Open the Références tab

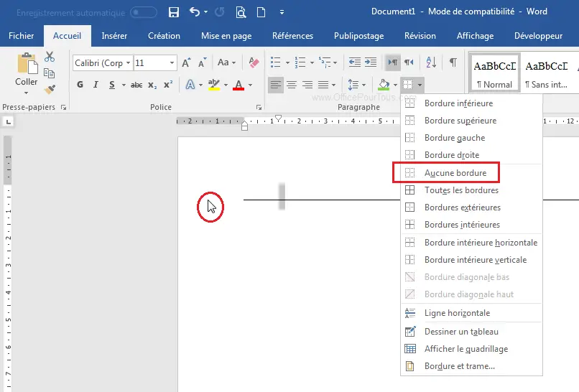(x=292, y=36)
